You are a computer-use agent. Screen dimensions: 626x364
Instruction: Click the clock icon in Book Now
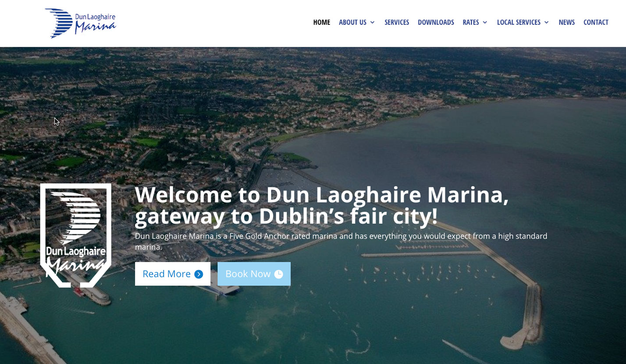coord(278,274)
